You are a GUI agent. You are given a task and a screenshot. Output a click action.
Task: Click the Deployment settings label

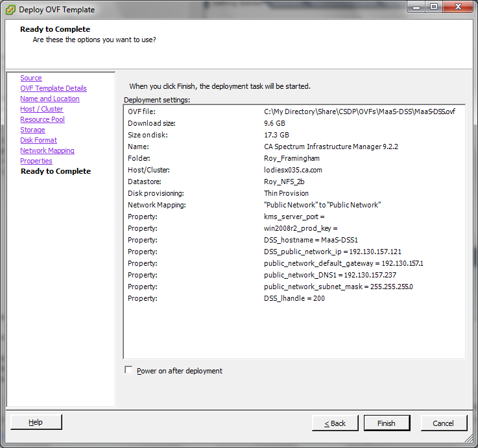pos(157,100)
